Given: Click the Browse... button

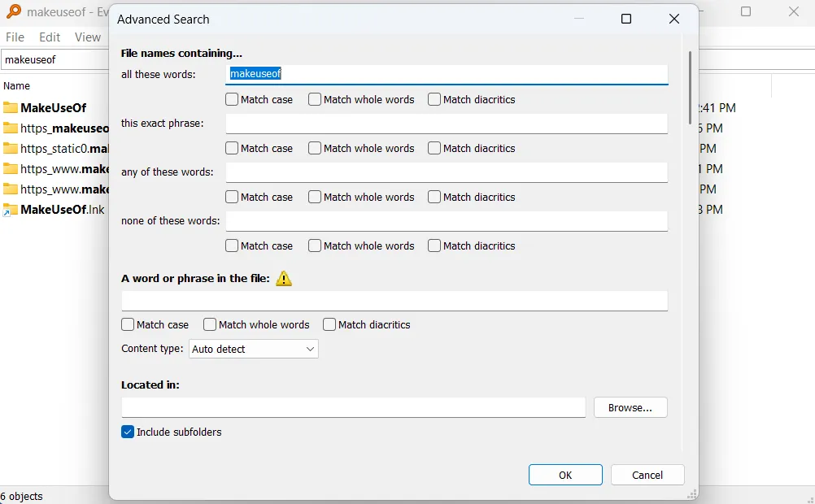Looking at the screenshot, I should 630,408.
